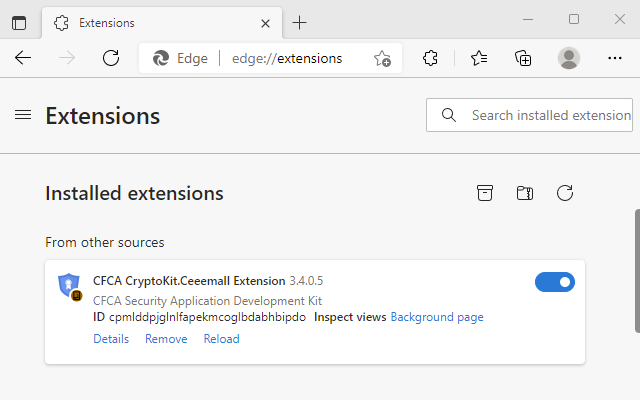Screen dimensions: 640x400
Task: Add this page to favorites
Action: coord(382,58)
